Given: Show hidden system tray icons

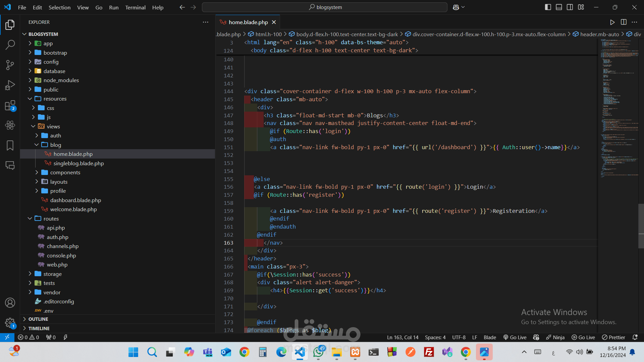Looking at the screenshot, I should pyautogui.click(x=524, y=352).
